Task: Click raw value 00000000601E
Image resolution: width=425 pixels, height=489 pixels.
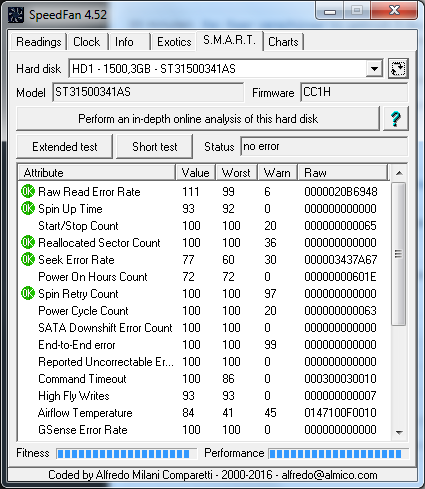Action: [x=340, y=277]
